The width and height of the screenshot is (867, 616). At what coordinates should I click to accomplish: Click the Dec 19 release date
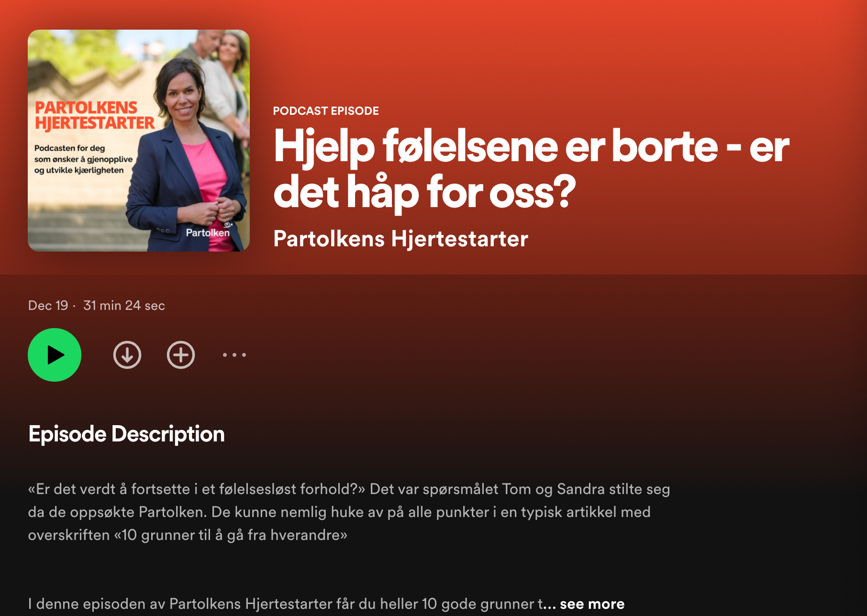[x=48, y=306]
